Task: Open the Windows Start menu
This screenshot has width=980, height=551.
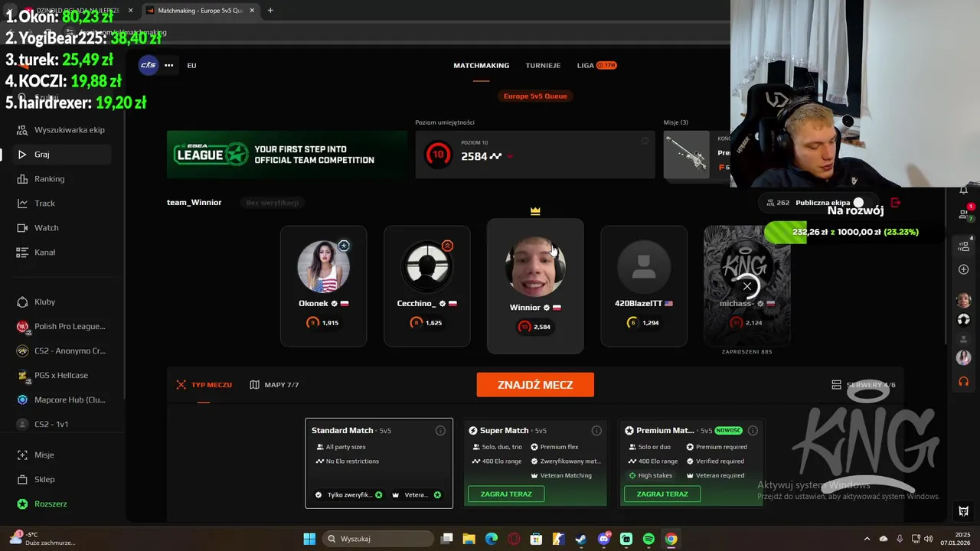Action: 309,539
